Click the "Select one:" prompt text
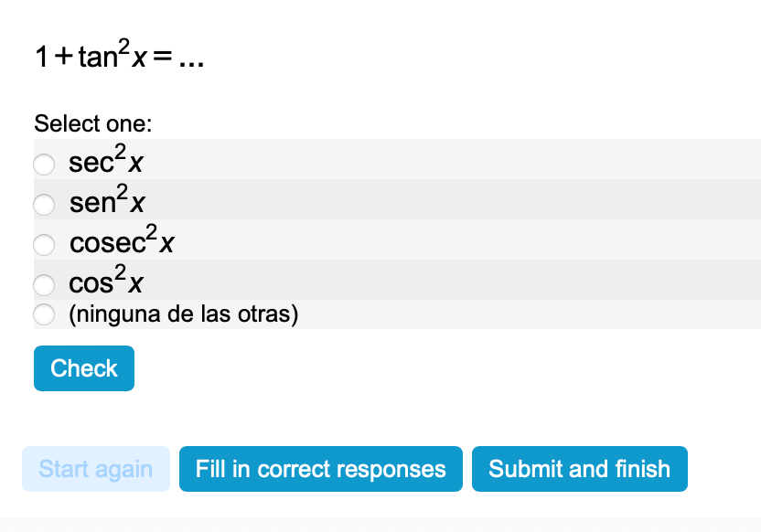This screenshot has width=761, height=532. coord(92,123)
